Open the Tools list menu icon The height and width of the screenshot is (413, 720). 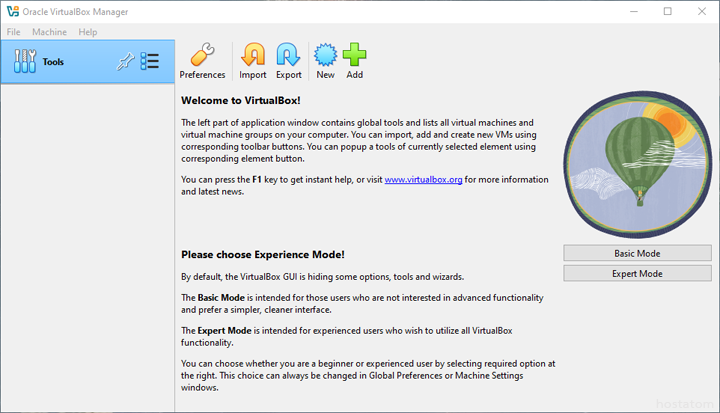click(150, 62)
